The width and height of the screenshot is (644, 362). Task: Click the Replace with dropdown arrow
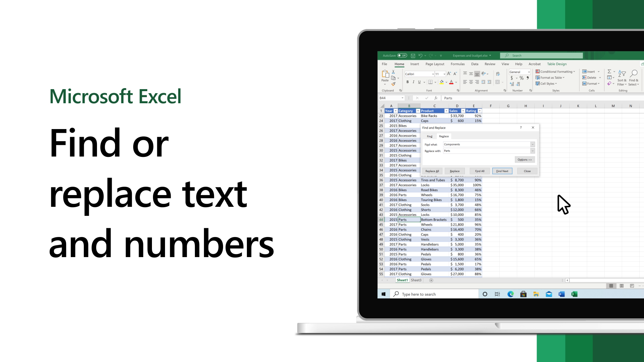(533, 151)
